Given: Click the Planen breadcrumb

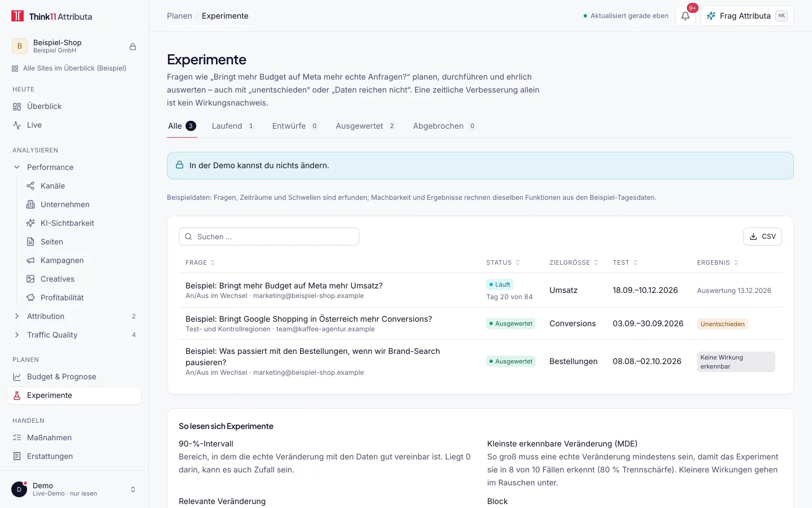Looking at the screenshot, I should coord(179,16).
